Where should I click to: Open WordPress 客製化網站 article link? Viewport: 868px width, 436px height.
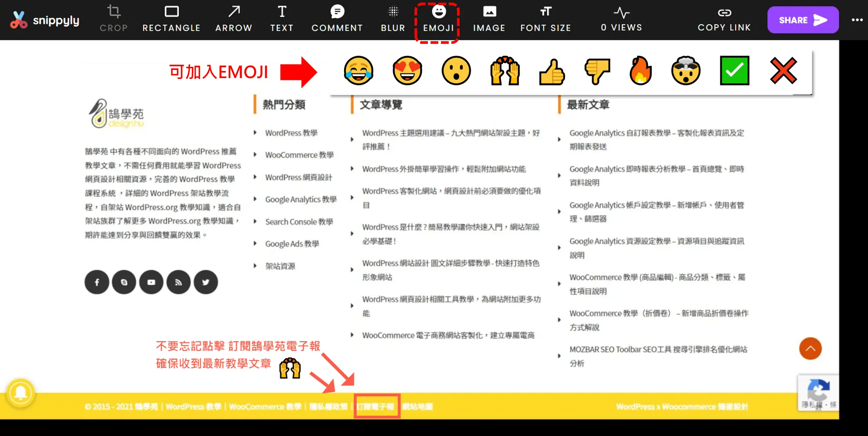pos(451,198)
